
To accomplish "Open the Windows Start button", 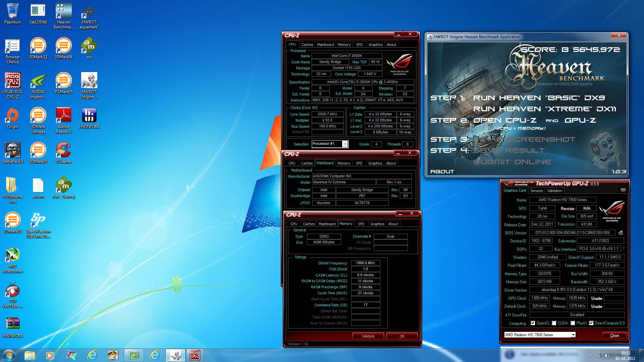I will click(x=9, y=355).
